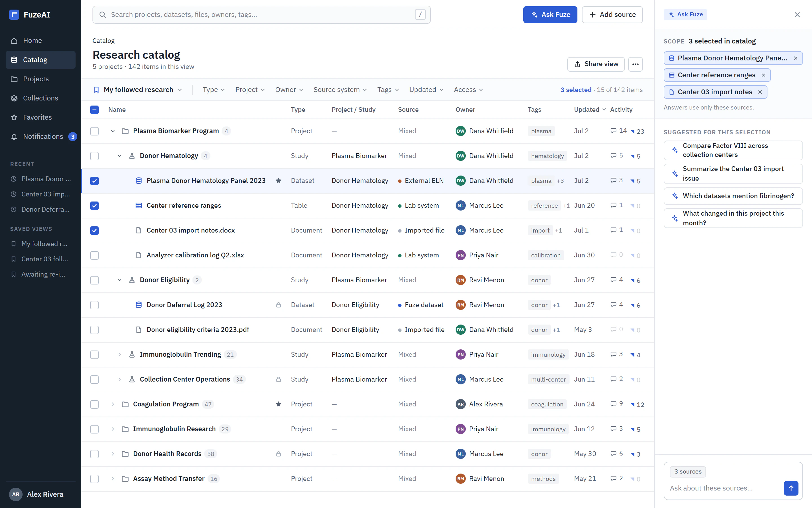Expand the Donor Health Records project

tap(113, 454)
